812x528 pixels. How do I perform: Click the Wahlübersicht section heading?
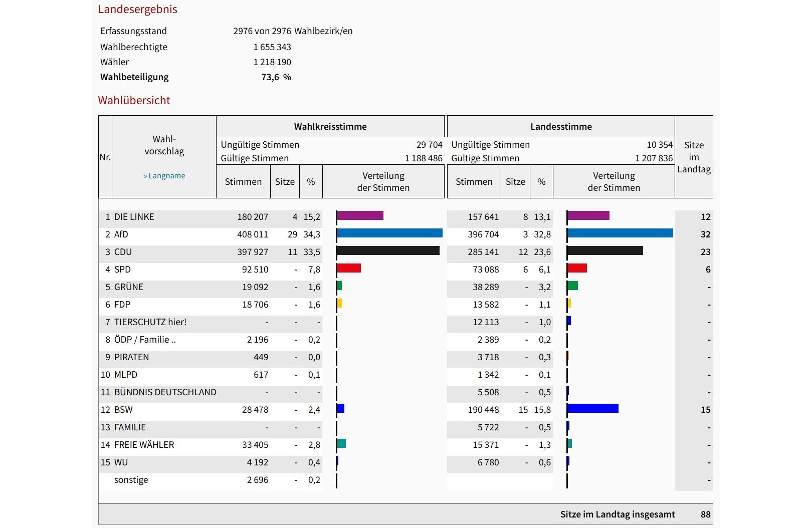[134, 100]
